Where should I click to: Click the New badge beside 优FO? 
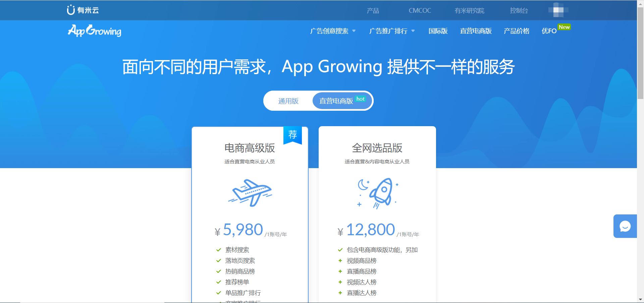tap(564, 27)
